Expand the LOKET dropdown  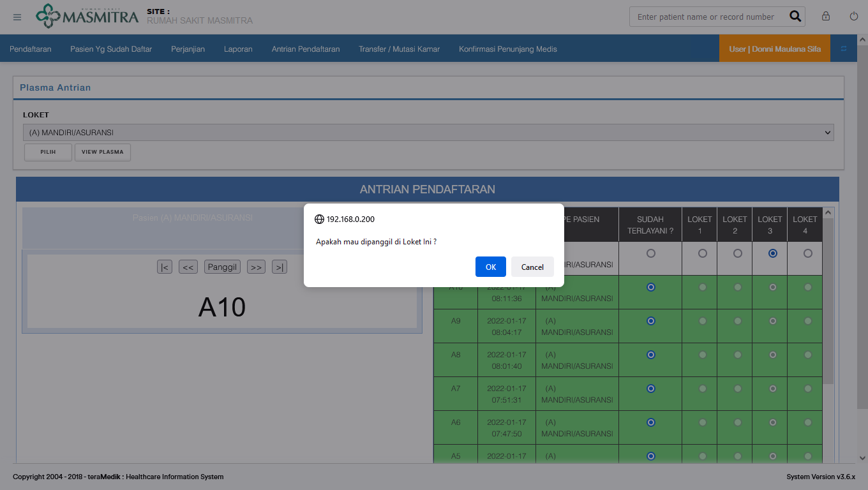pyautogui.click(x=428, y=133)
